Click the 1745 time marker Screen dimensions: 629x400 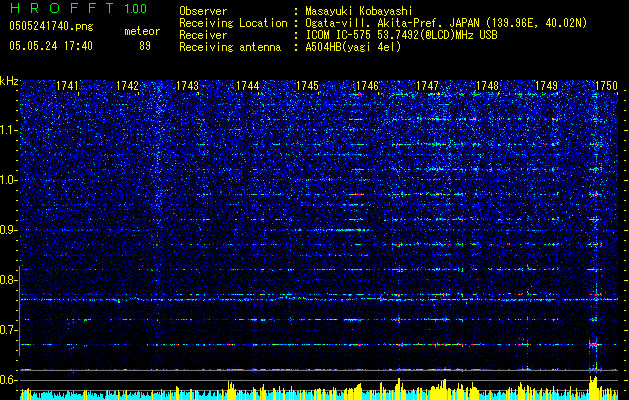coord(307,86)
